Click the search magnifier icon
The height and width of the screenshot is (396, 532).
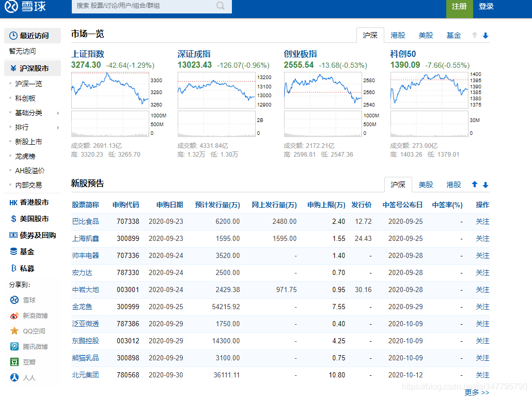pyautogui.click(x=221, y=7)
